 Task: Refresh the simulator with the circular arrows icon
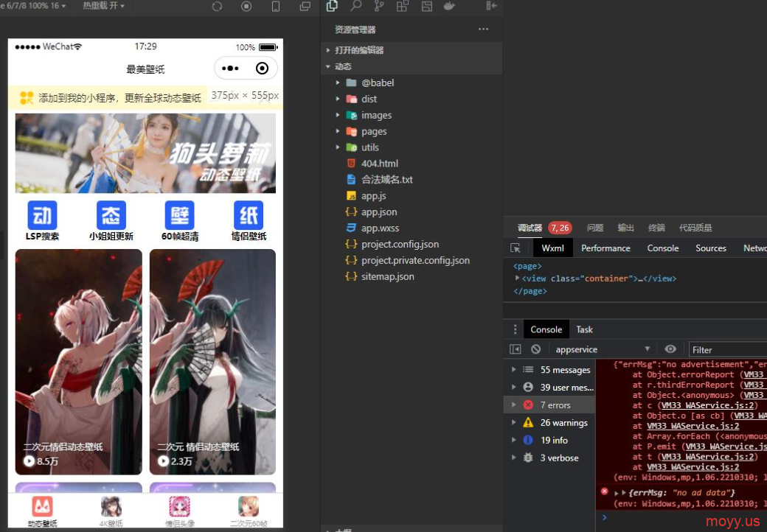tap(217, 7)
